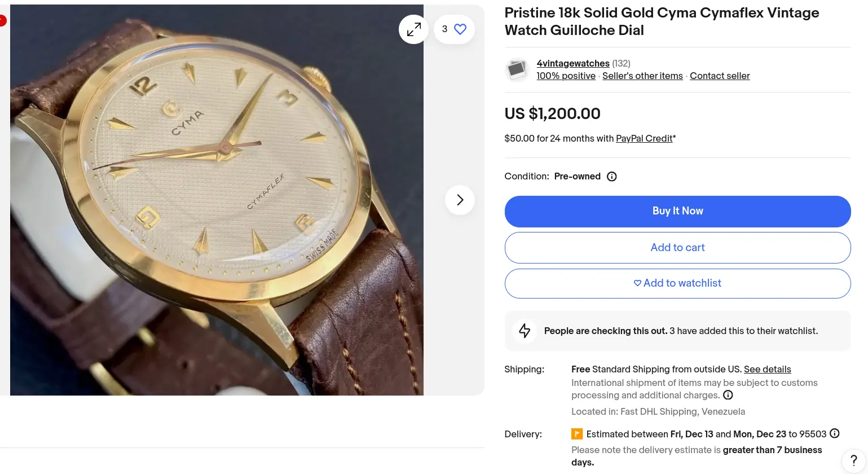868x474 pixels.
Task: Expand the watch image to fullscreen
Action: [x=413, y=29]
